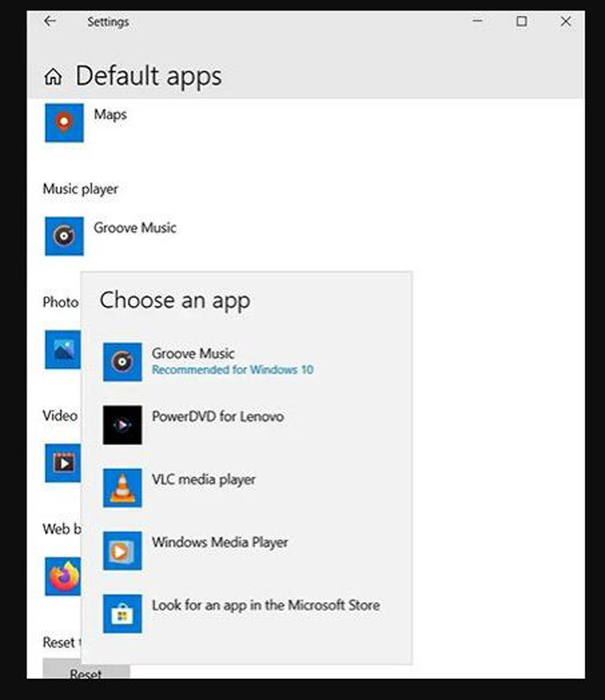Viewport: 605px width, 700px height.
Task: Pick 'Windows Media Player' label
Action: coord(220,542)
